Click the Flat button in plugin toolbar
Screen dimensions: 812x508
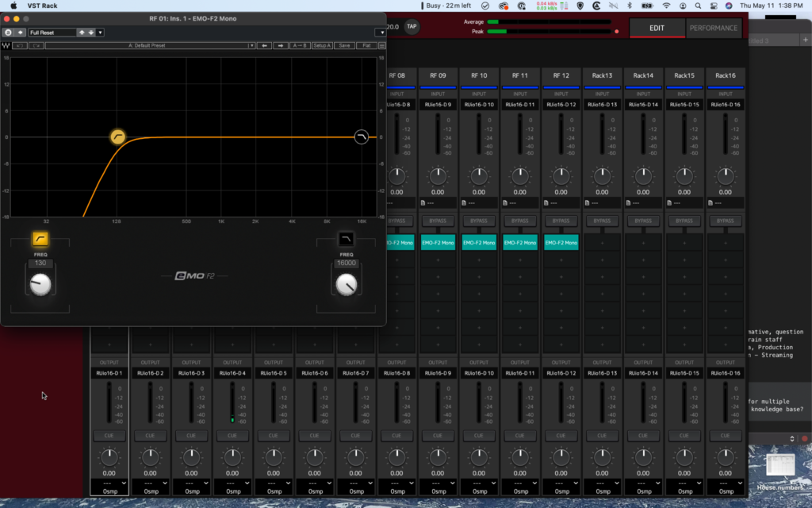pyautogui.click(x=366, y=45)
